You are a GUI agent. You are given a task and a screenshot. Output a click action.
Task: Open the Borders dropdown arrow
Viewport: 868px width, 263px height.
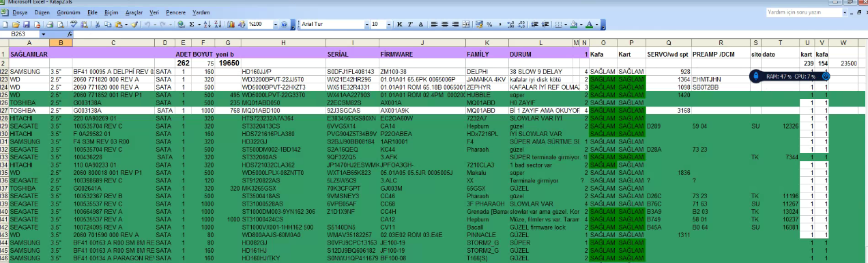pyautogui.click(x=566, y=24)
